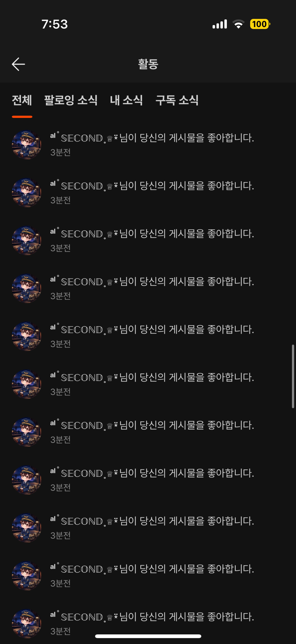Tap the battery indicator in status bar
The width and height of the screenshot is (296, 644).
click(x=260, y=24)
